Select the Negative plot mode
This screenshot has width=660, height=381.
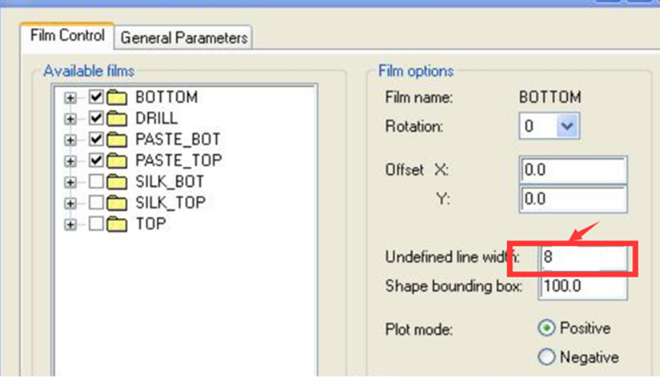tap(546, 357)
